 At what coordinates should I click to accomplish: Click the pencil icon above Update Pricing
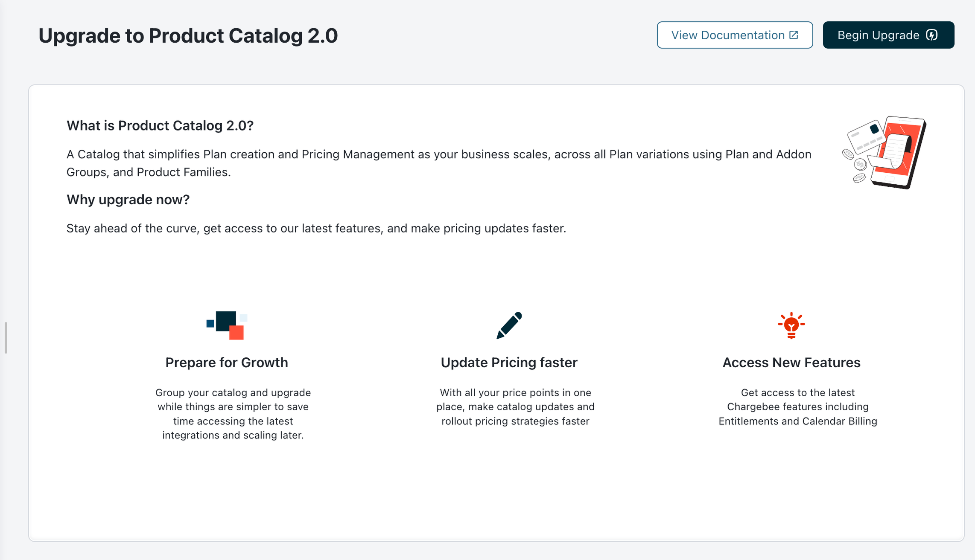coord(509,325)
